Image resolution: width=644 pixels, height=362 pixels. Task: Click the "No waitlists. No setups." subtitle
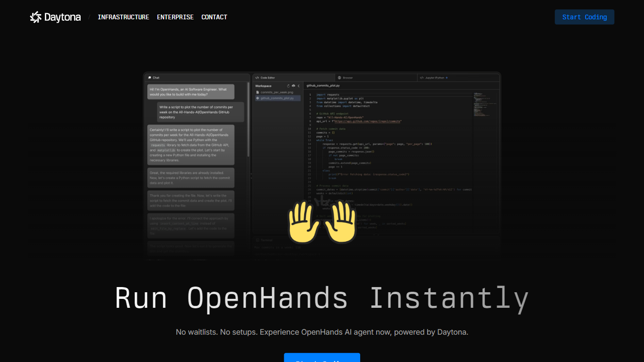(322, 332)
